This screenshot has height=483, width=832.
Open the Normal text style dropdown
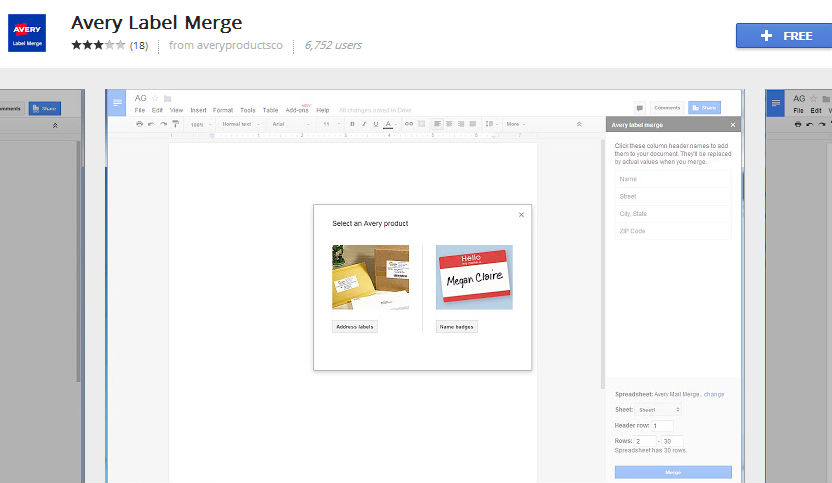240,124
